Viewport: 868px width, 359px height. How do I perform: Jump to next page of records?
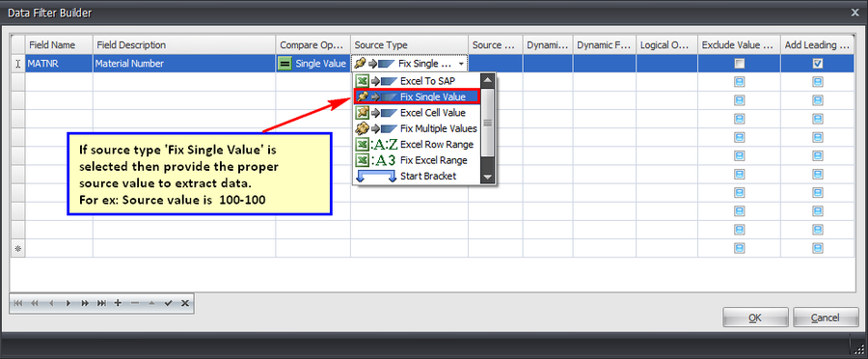coord(85,303)
